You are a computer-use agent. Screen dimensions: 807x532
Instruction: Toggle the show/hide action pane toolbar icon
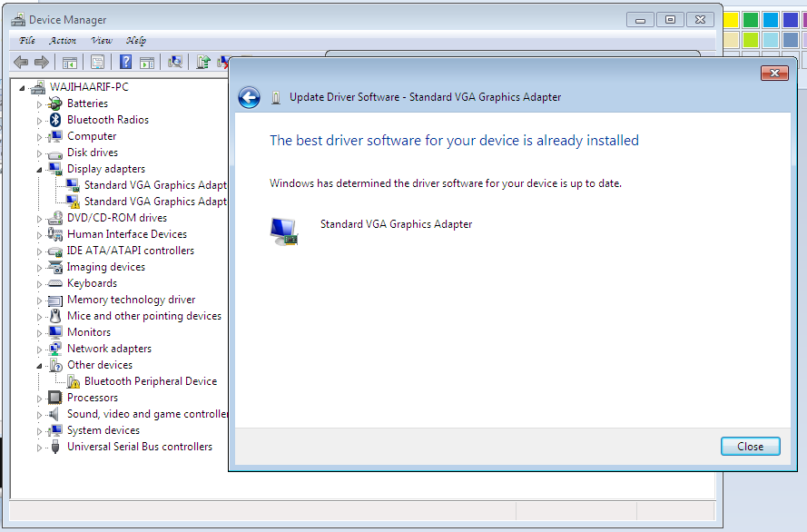pos(147,63)
